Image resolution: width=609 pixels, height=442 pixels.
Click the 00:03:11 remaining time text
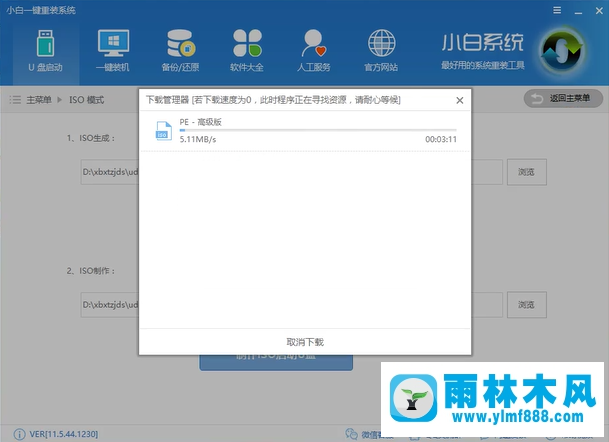441,139
